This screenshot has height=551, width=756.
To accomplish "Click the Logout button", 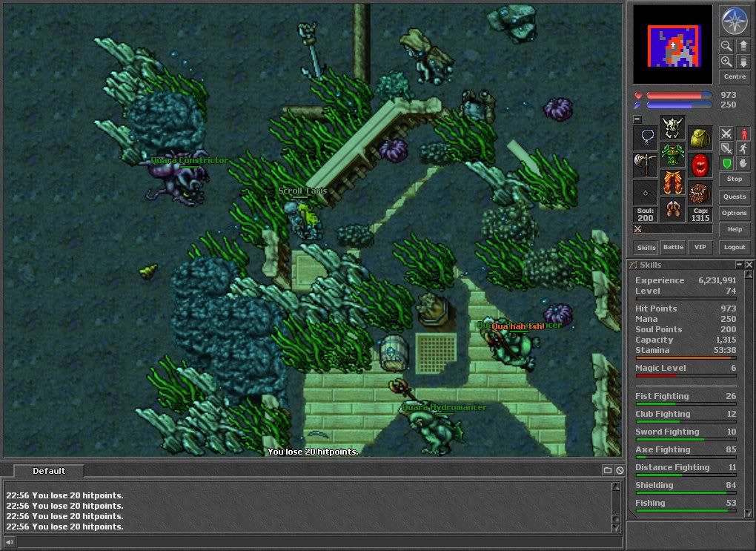I will [735, 247].
